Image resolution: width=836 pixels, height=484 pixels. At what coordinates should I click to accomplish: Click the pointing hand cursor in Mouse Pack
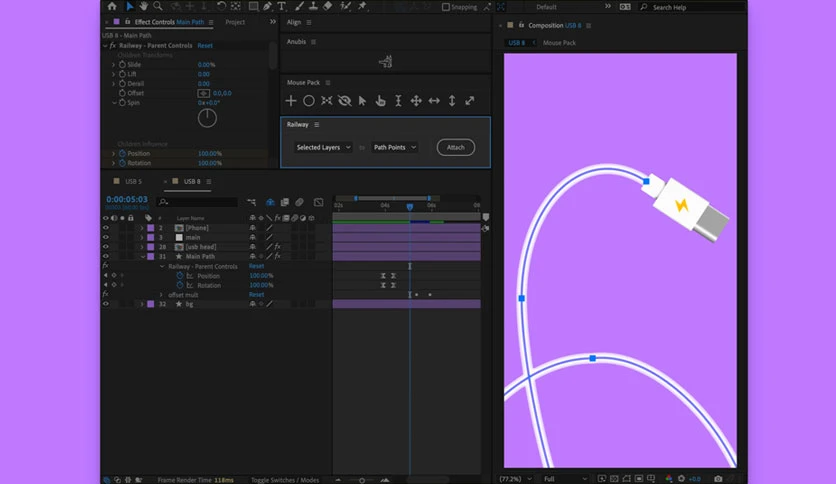(x=380, y=101)
